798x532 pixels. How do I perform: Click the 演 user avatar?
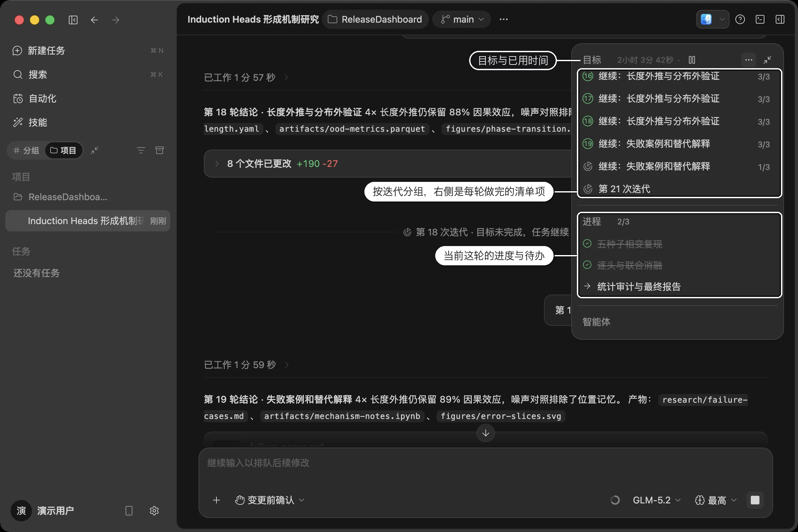pos(21,511)
